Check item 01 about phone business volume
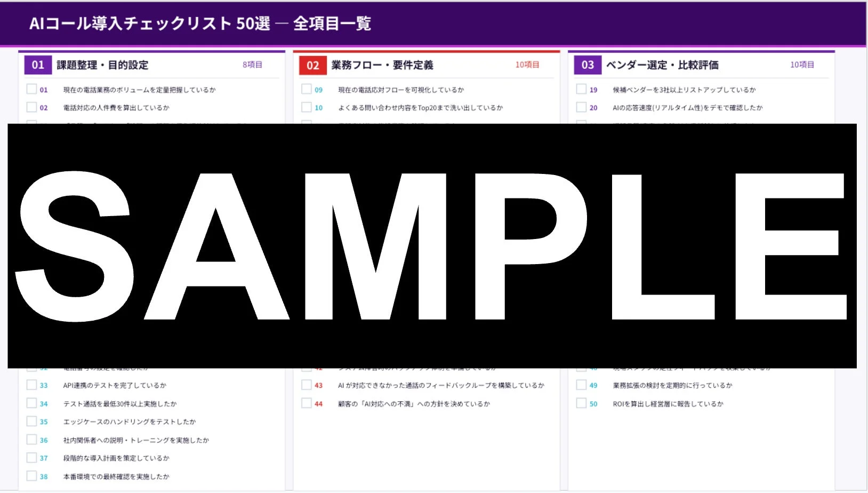The height and width of the screenshot is (493, 868). [x=32, y=89]
